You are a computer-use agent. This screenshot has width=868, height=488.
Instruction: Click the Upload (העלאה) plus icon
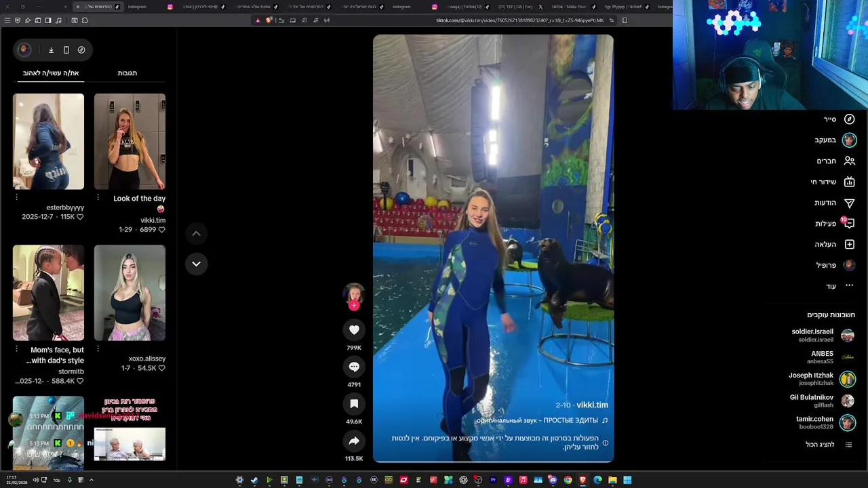(849, 244)
